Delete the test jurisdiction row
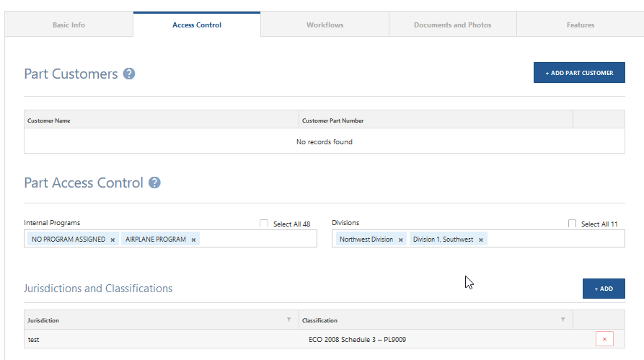644x360 pixels. click(604, 339)
